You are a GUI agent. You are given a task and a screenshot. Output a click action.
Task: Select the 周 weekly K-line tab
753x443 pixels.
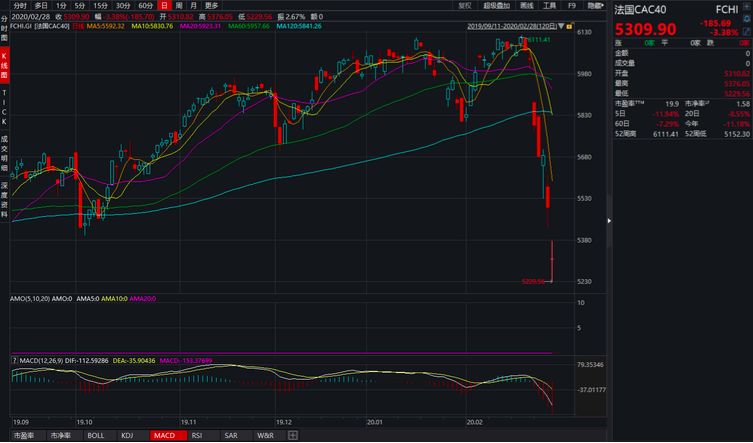pyautogui.click(x=179, y=5)
